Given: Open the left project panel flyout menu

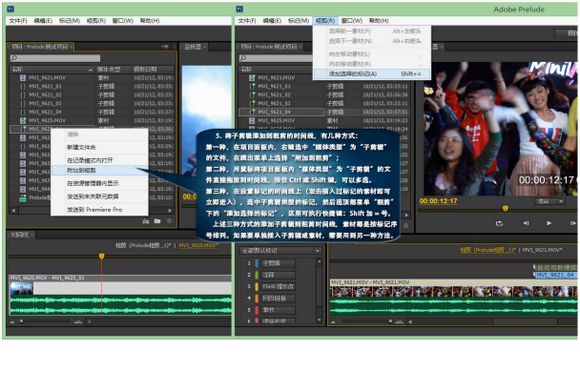Looking at the screenshot, I should coord(165,47).
